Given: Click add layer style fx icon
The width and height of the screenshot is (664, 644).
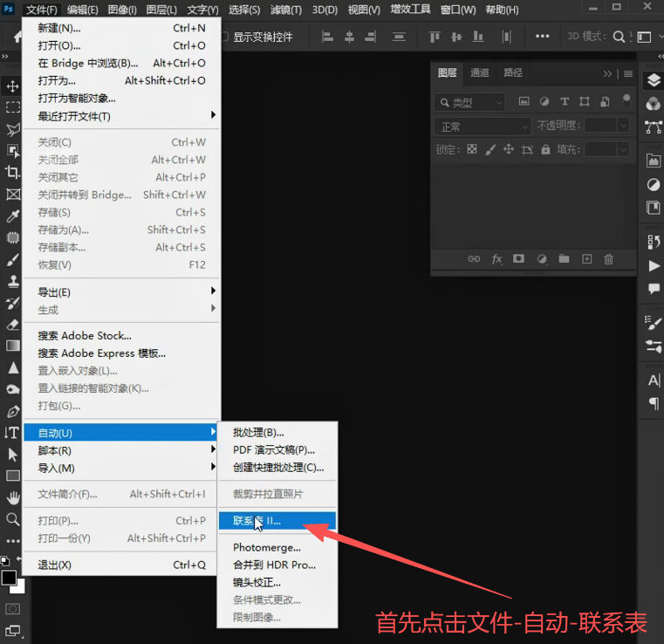Looking at the screenshot, I should [x=496, y=258].
